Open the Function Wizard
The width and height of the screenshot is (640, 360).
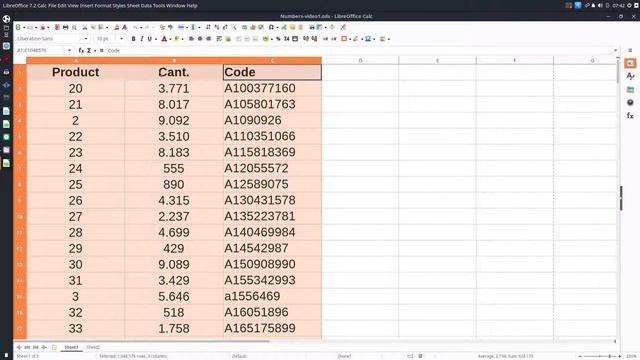pyautogui.click(x=81, y=50)
